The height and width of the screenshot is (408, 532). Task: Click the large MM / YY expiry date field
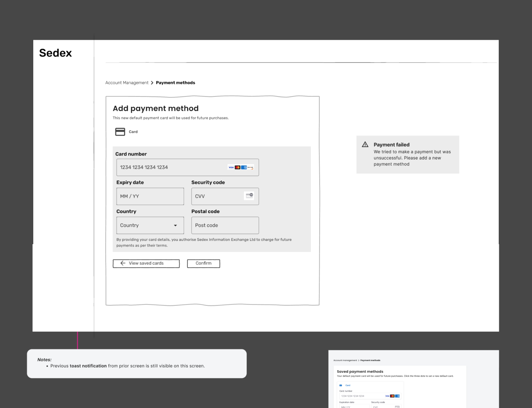click(x=150, y=196)
